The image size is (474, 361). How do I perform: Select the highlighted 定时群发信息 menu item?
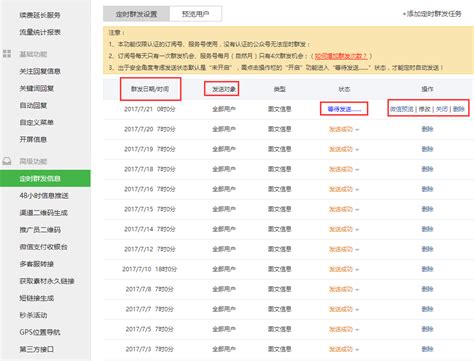(x=45, y=178)
